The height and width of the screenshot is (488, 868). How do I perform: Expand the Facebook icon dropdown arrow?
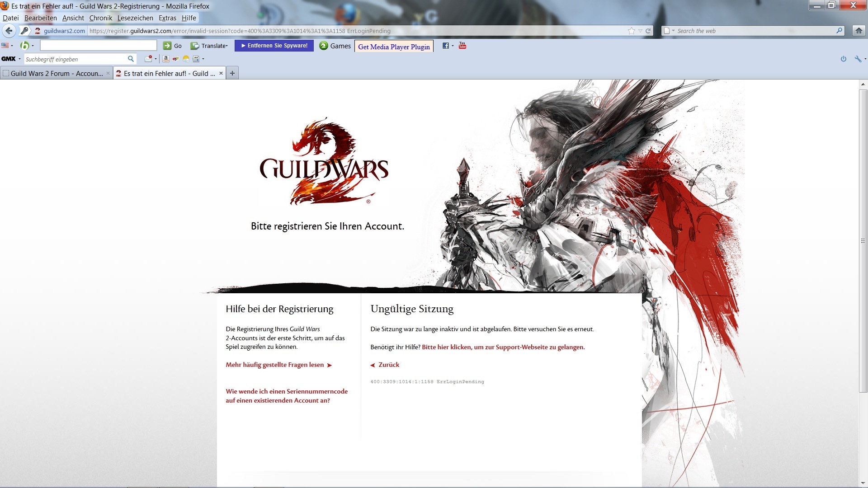[x=453, y=46]
